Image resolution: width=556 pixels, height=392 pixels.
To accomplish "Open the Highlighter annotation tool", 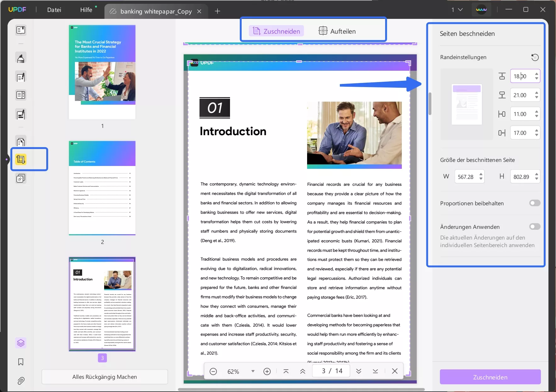I will pos(21,58).
